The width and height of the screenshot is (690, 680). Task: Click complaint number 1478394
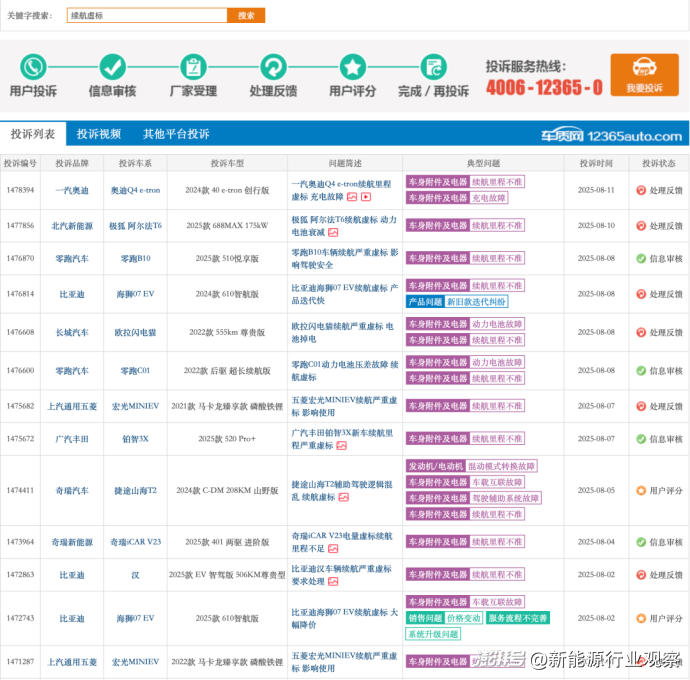[20, 190]
